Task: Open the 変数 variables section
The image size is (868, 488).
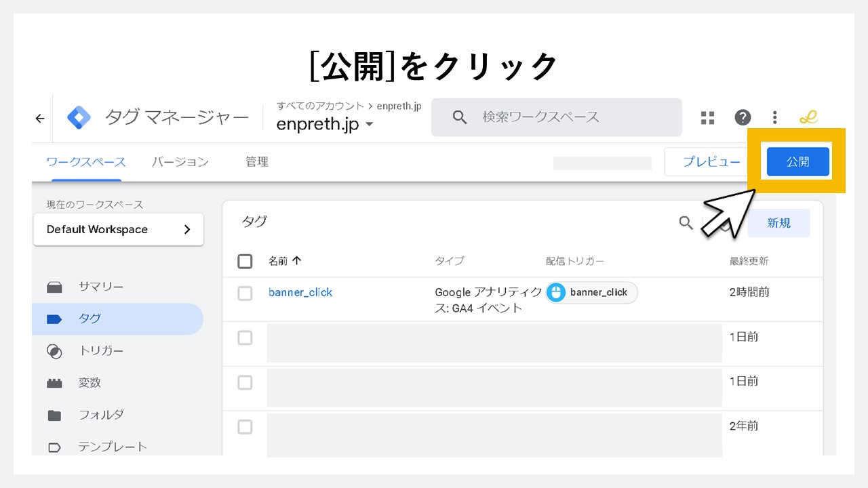Action: pyautogui.click(x=90, y=382)
